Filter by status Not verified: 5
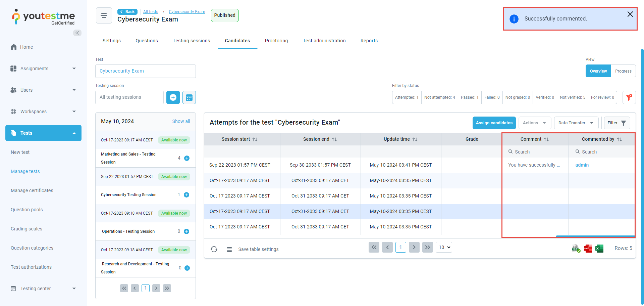The height and width of the screenshot is (306, 644). [573, 97]
